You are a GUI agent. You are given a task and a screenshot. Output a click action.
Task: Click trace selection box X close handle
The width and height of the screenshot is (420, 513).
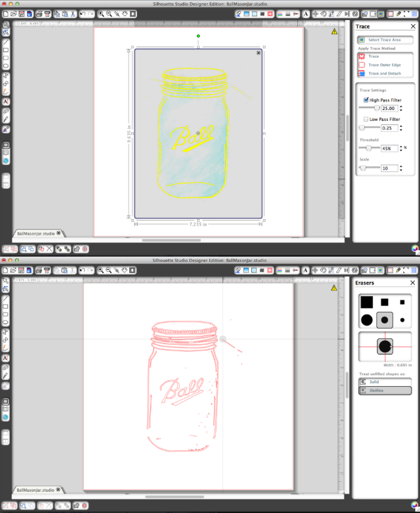pos(258,52)
